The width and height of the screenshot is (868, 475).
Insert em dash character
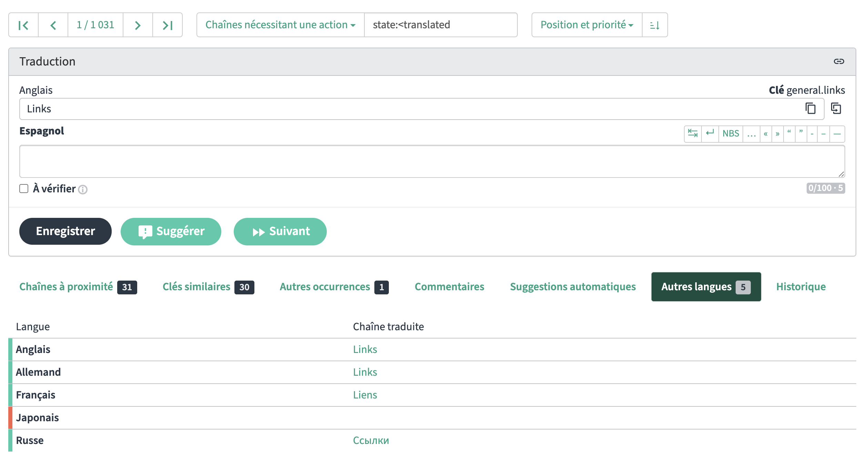click(837, 133)
